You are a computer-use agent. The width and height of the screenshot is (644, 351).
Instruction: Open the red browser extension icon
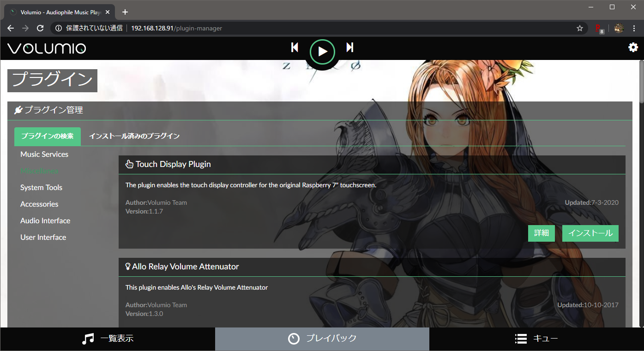tap(599, 29)
